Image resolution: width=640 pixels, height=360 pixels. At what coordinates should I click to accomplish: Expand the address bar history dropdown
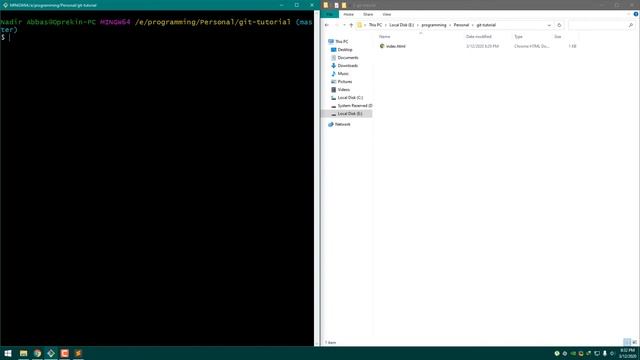coord(549,25)
